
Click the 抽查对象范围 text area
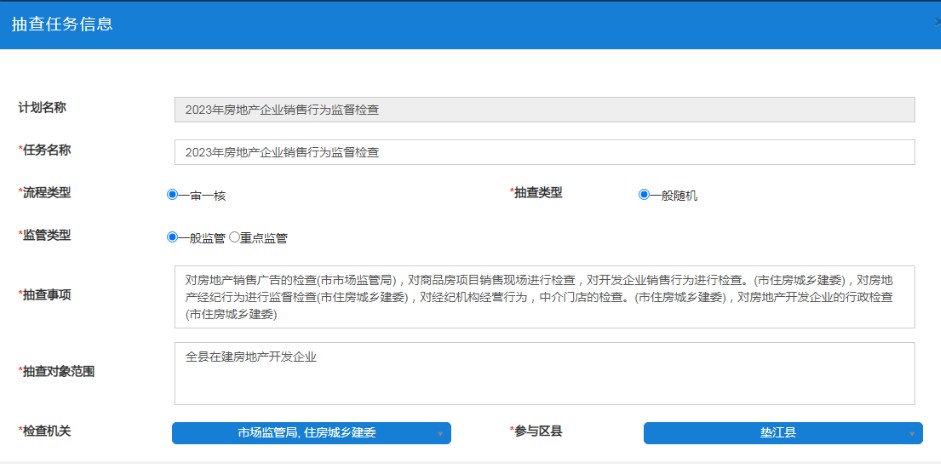tap(544, 373)
